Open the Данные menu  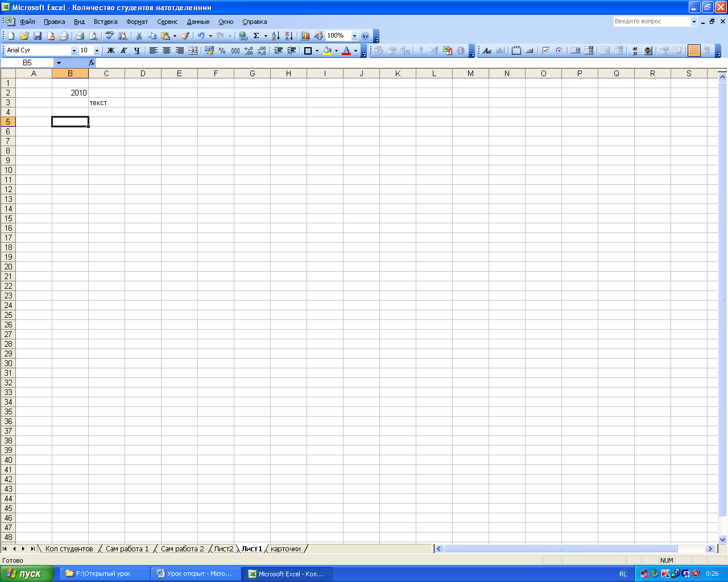(198, 22)
